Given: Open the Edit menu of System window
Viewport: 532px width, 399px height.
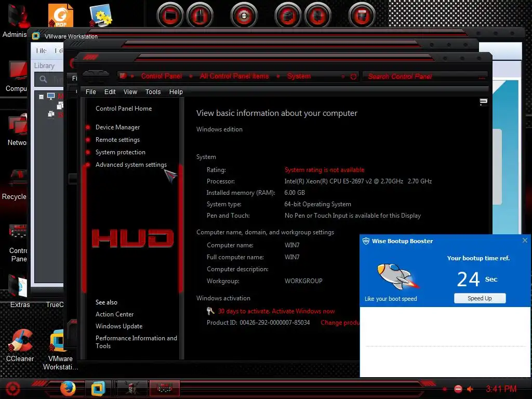Looking at the screenshot, I should click(110, 92).
